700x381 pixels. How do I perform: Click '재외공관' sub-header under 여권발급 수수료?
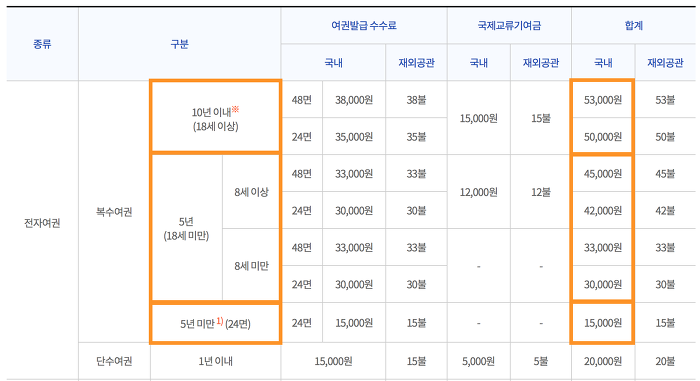[x=416, y=63]
